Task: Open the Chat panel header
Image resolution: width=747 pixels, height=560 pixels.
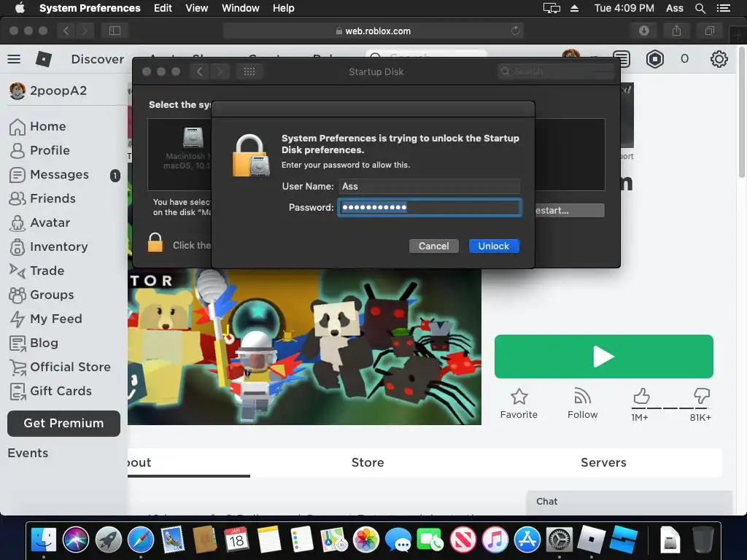Action: (629, 502)
